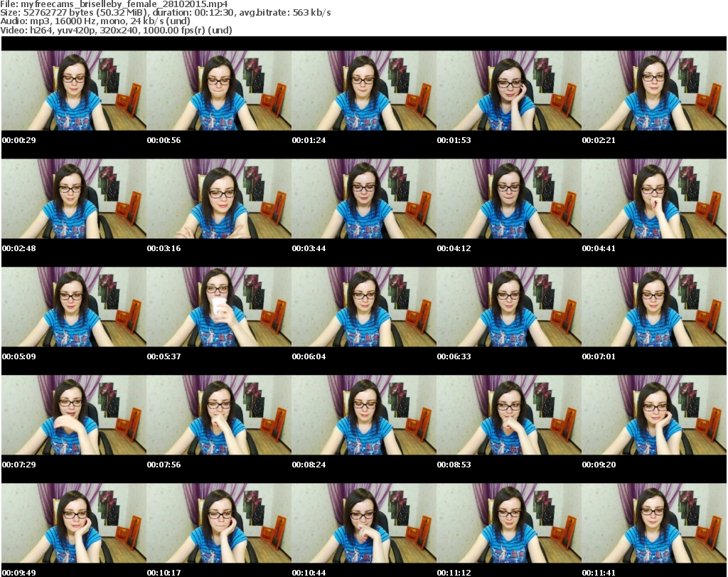Select the thumbnail frame at 00:06:04

point(364,307)
